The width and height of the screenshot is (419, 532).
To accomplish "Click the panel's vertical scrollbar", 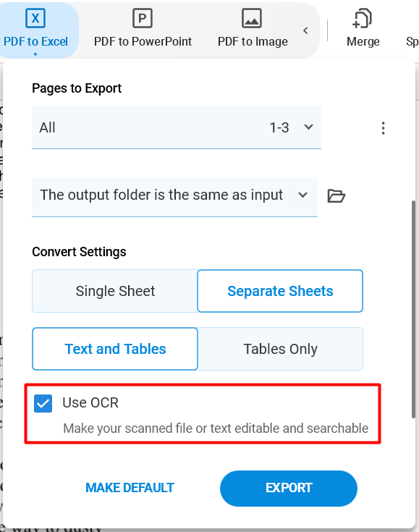I will (x=413, y=310).
